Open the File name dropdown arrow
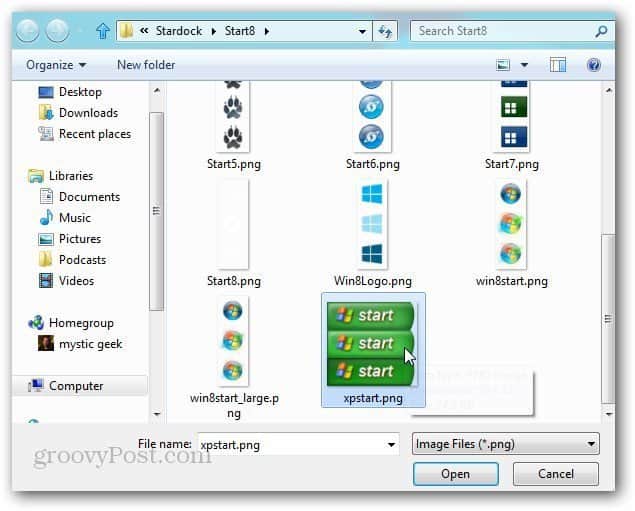Screen dimensions: 635x511 (x=391, y=445)
